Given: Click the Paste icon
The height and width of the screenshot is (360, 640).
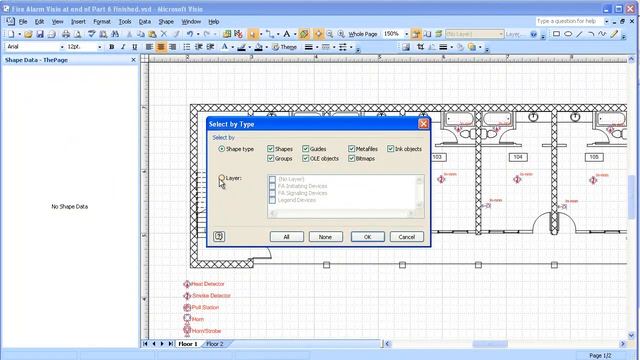Looking at the screenshot, I should (152, 34).
